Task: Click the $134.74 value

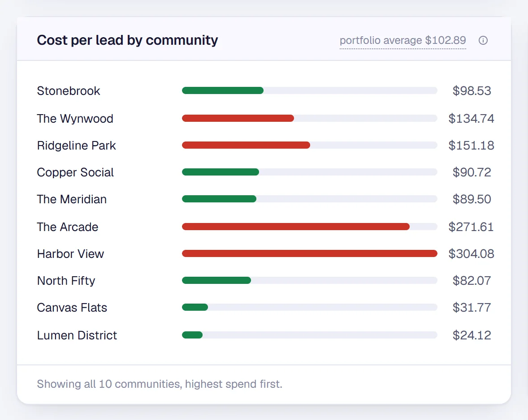Action: (x=471, y=118)
